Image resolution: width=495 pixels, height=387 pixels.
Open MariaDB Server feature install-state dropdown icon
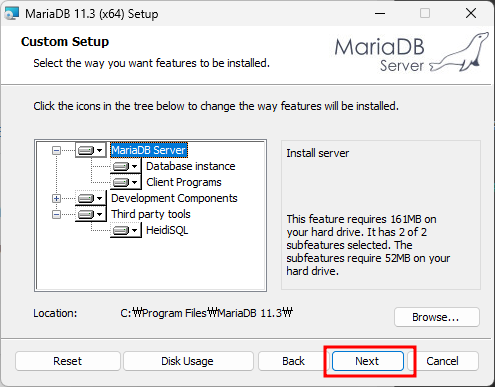[x=90, y=150]
